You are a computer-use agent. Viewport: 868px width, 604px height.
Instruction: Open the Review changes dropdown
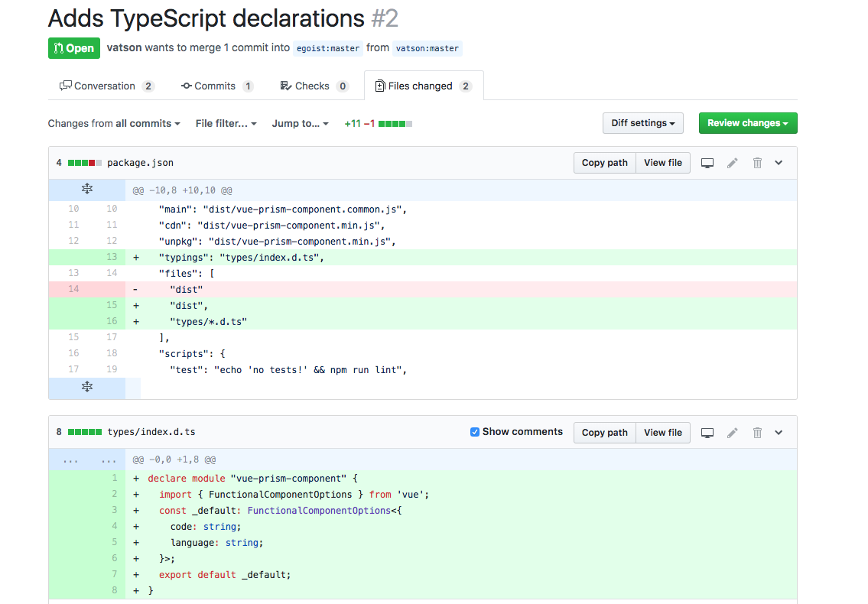747,123
